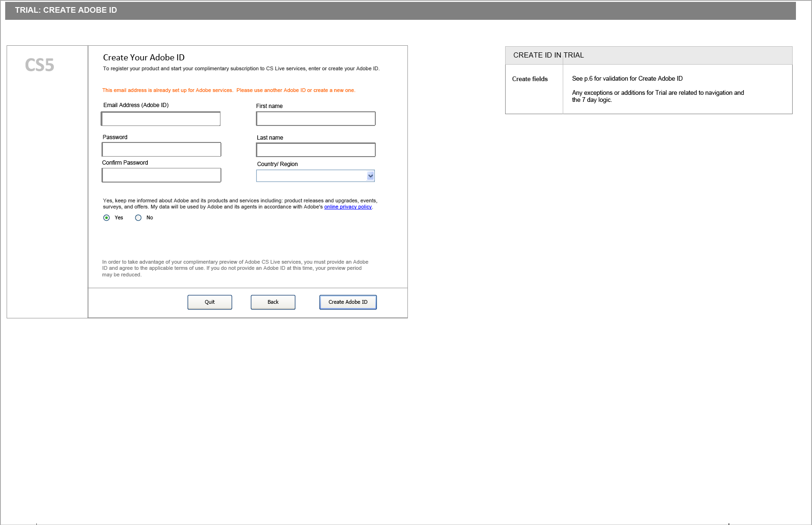Click the Email Address (Adobe ID) input field
The image size is (812, 525).
(161, 119)
